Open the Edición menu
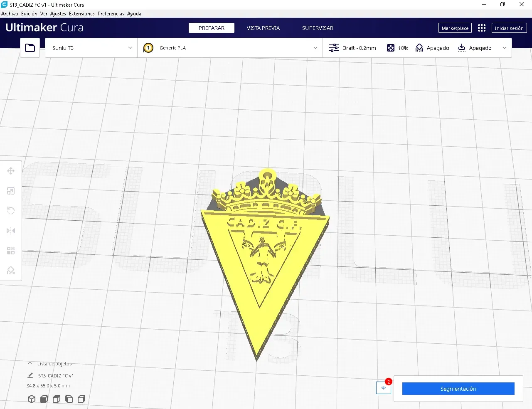This screenshot has width=532, height=409. pyautogui.click(x=29, y=14)
